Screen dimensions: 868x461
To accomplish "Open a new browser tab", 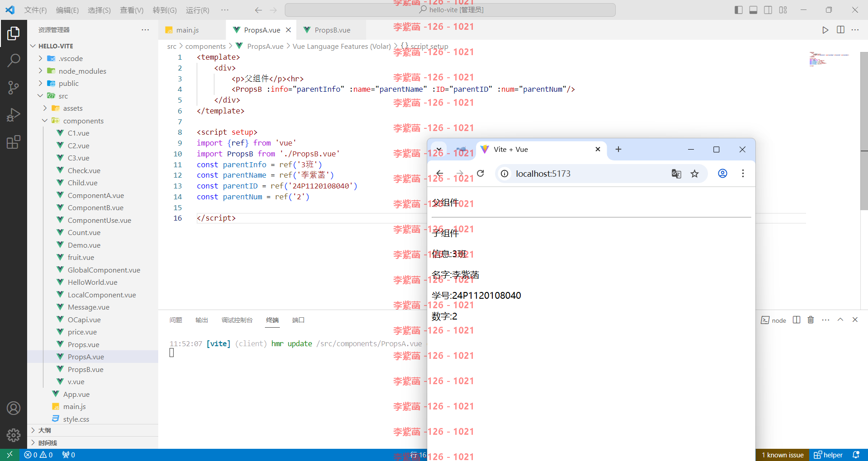I will pos(618,149).
